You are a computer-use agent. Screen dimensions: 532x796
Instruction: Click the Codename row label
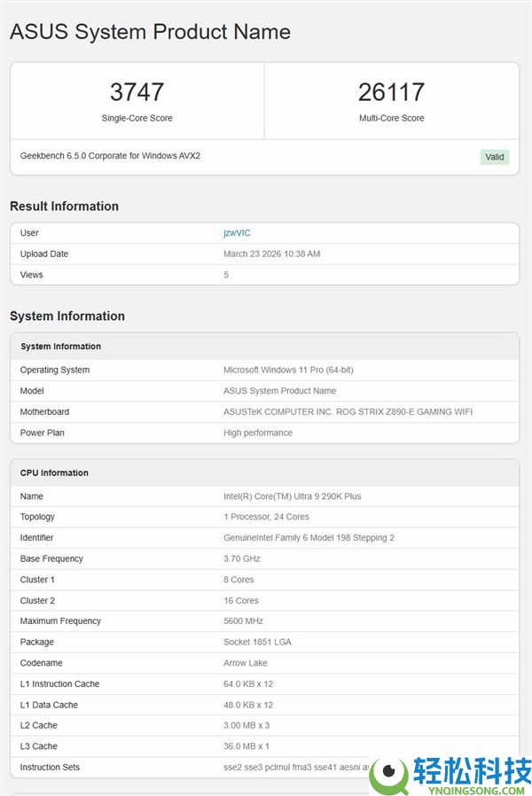[x=42, y=663]
